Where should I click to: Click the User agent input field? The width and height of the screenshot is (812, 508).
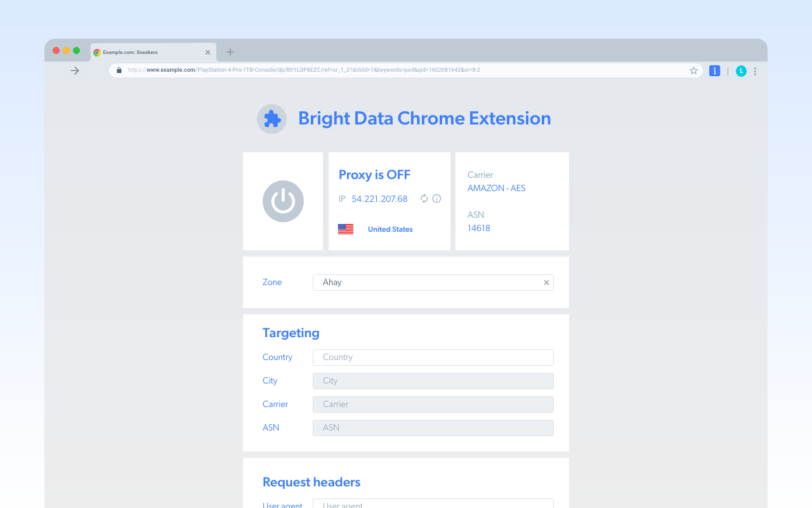pyautogui.click(x=433, y=505)
